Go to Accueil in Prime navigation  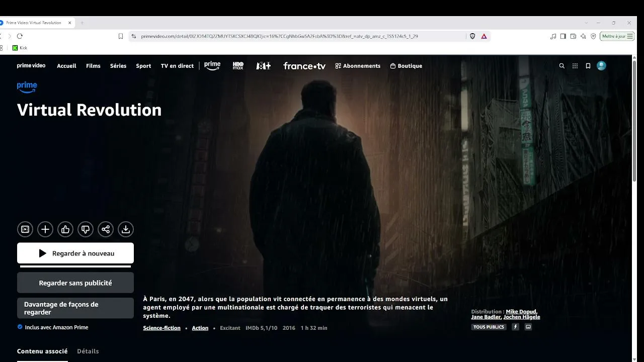tap(66, 66)
